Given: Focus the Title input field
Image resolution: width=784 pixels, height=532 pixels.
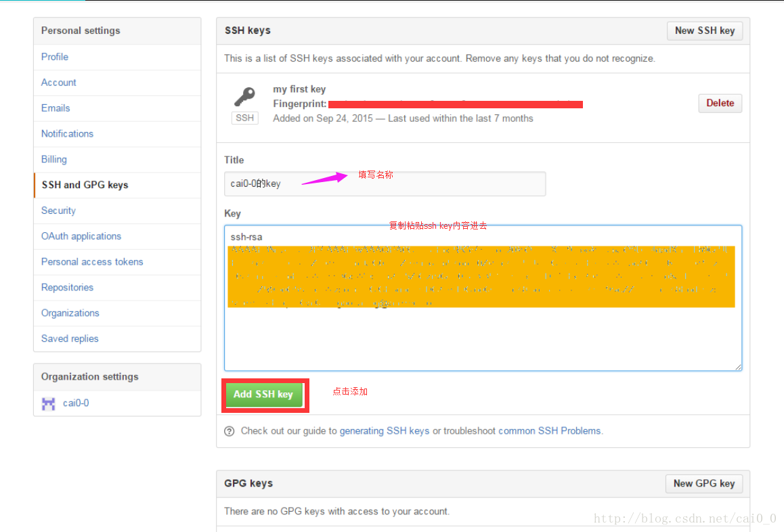Looking at the screenshot, I should pos(385,184).
